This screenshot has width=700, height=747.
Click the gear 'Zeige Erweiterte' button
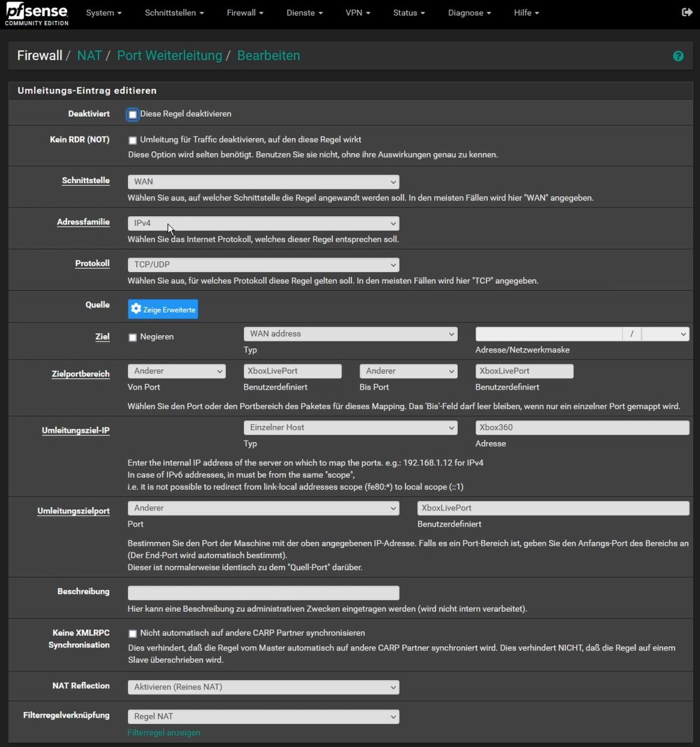[163, 309]
